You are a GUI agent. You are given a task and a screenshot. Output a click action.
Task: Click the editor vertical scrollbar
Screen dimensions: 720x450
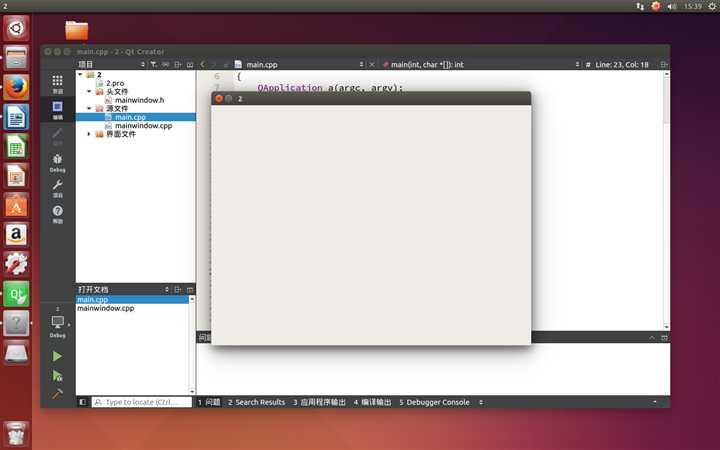667,200
